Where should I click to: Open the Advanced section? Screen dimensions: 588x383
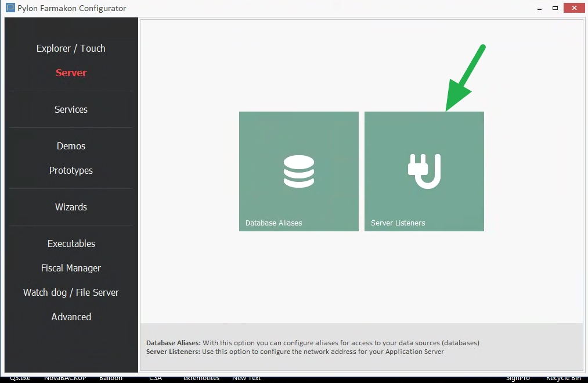[x=71, y=317]
